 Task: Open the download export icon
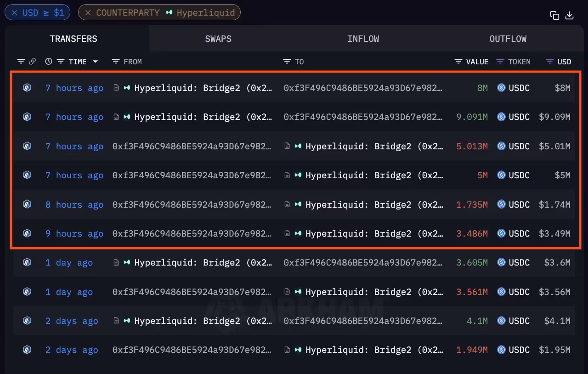(570, 15)
